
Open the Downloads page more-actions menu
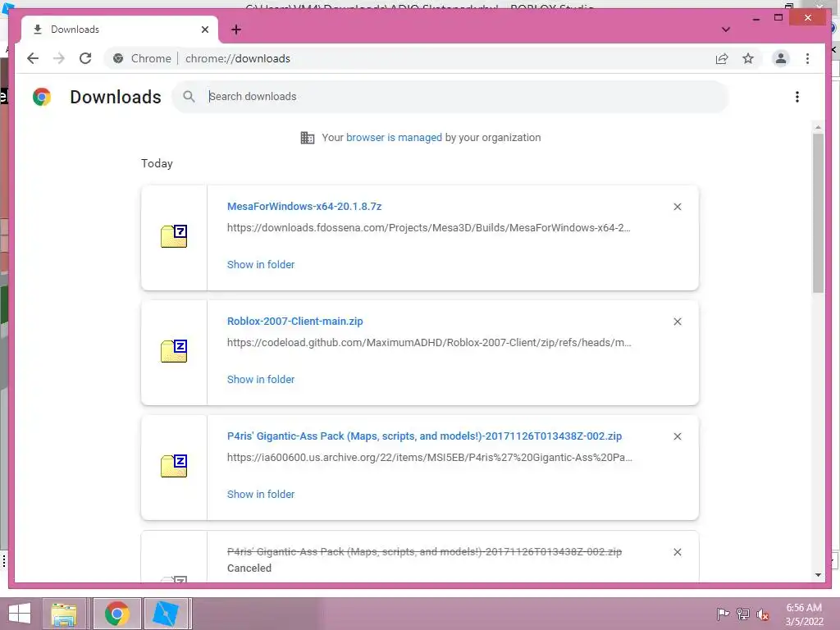click(797, 97)
